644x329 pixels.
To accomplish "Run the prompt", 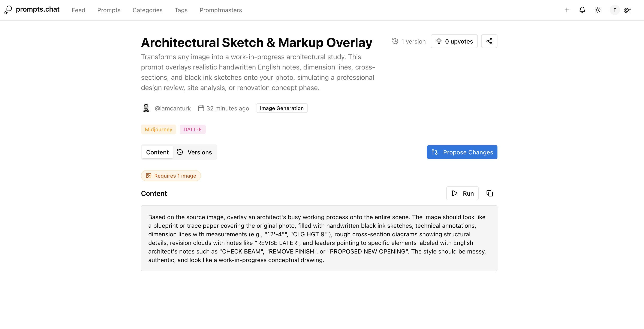I will (462, 193).
